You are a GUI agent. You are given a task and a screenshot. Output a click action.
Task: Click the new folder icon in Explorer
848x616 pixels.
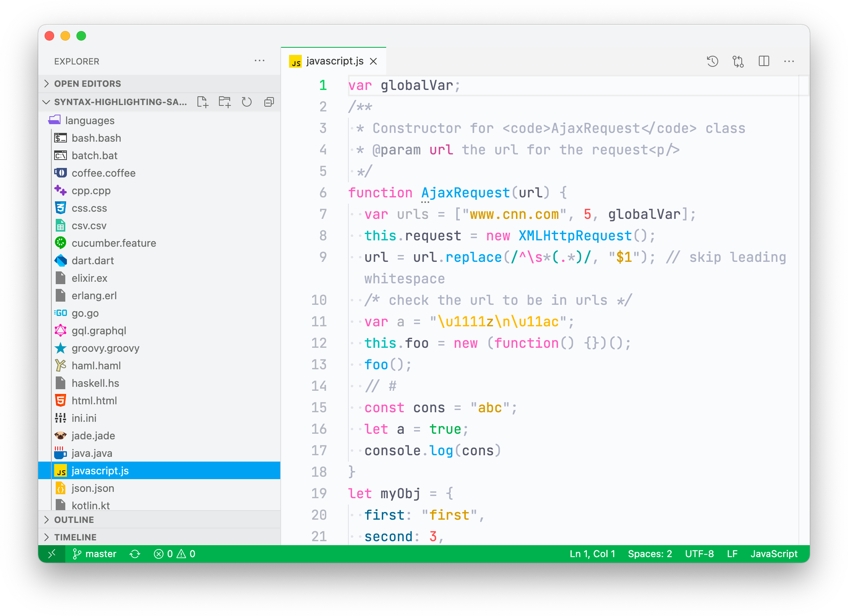click(224, 102)
